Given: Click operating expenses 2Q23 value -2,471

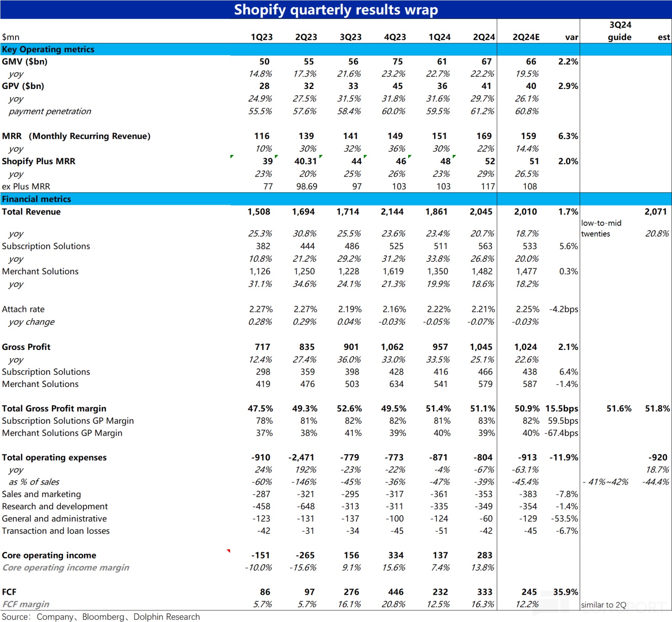Looking at the screenshot, I should coord(301,457).
